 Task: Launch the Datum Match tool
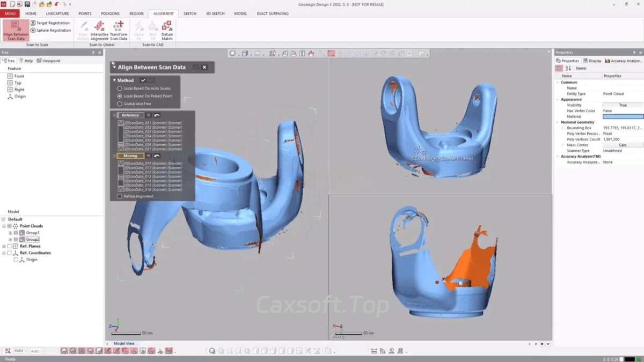(x=167, y=30)
